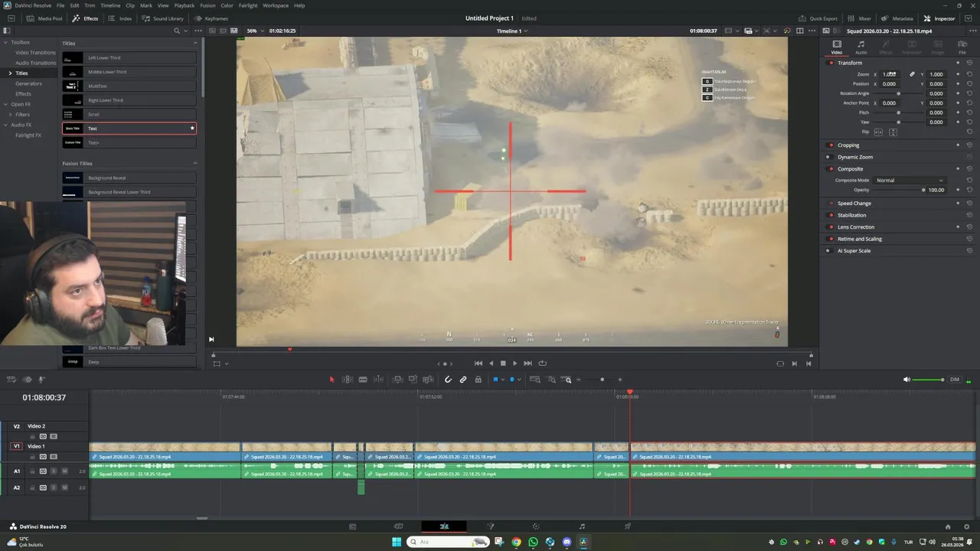
Task: Play the timeline in reverse
Action: [x=491, y=364]
